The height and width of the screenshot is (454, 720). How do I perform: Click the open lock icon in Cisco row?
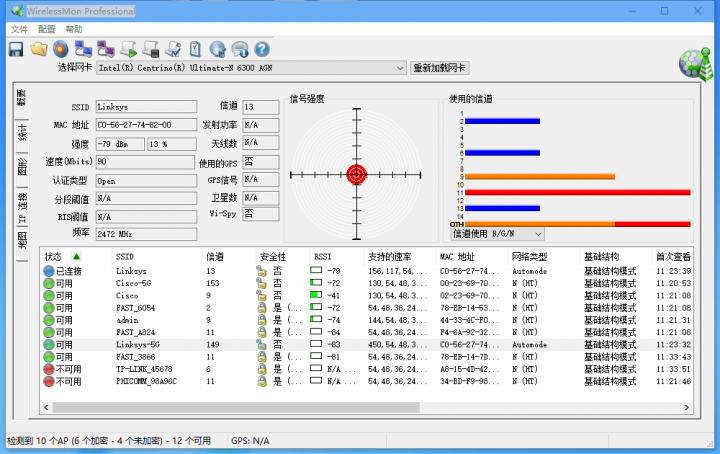tap(261, 295)
